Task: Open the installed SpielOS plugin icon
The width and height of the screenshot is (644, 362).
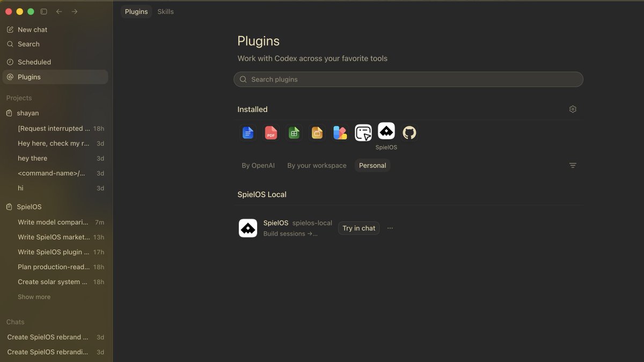Action: tap(386, 131)
